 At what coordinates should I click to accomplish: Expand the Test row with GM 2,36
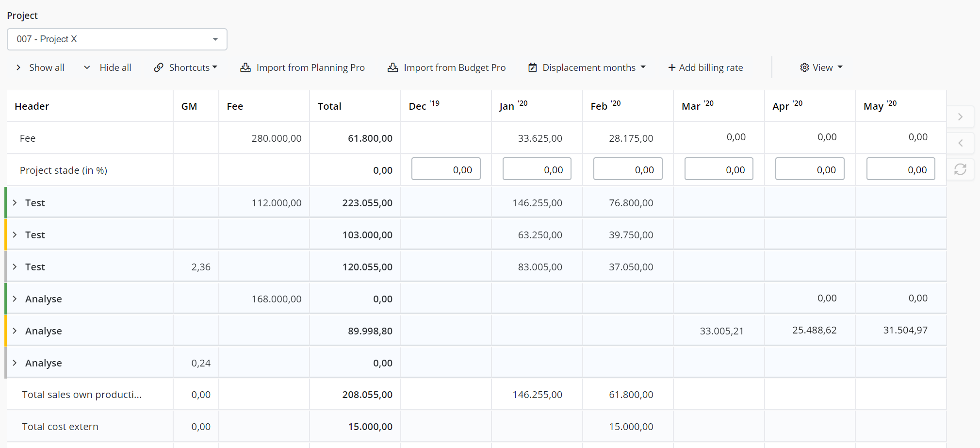click(x=15, y=267)
